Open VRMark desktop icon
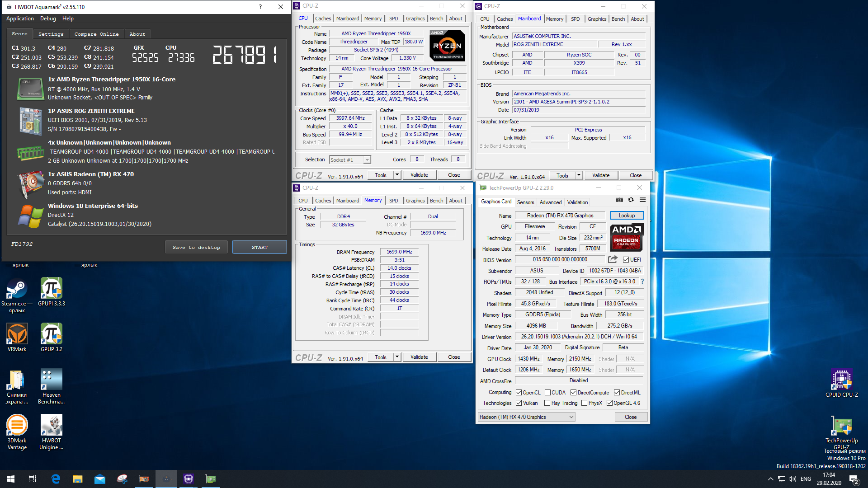The height and width of the screenshot is (488, 868). click(x=17, y=338)
